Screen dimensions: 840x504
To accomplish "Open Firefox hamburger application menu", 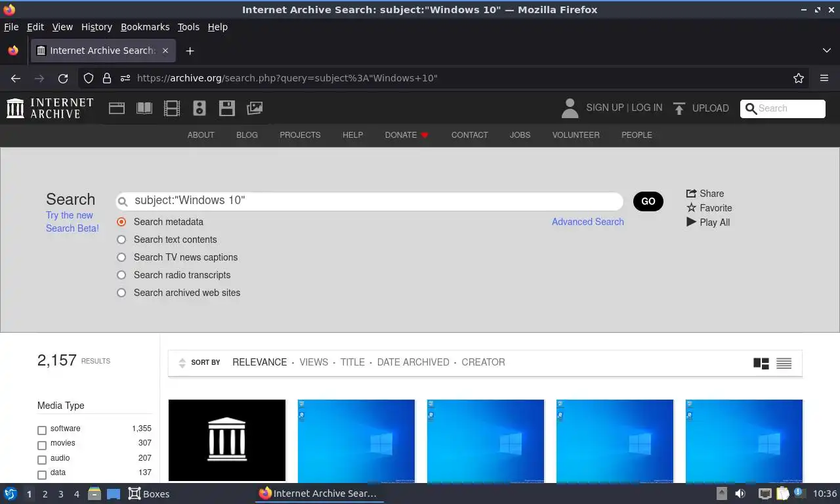I will point(824,78).
